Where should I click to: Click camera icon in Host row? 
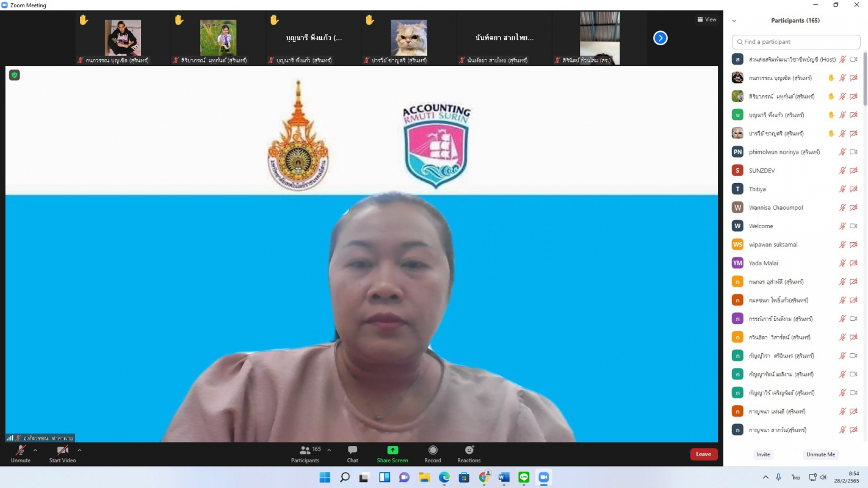(853, 59)
